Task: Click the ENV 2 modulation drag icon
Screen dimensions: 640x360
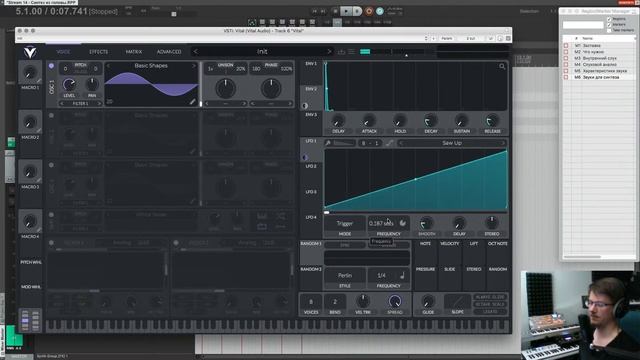Action: (305, 106)
